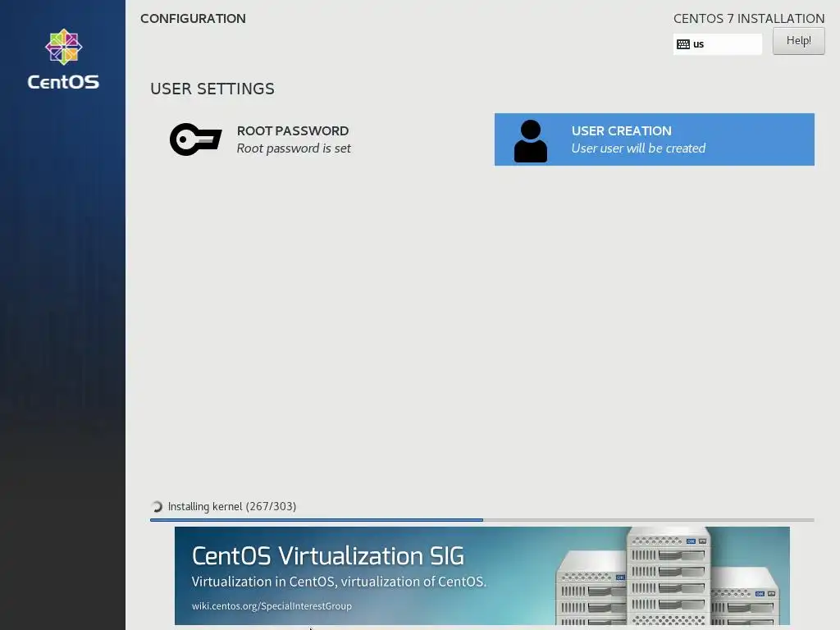The width and height of the screenshot is (840, 630).
Task: Click the CentOS wordmark text in sidebar
Action: point(63,82)
